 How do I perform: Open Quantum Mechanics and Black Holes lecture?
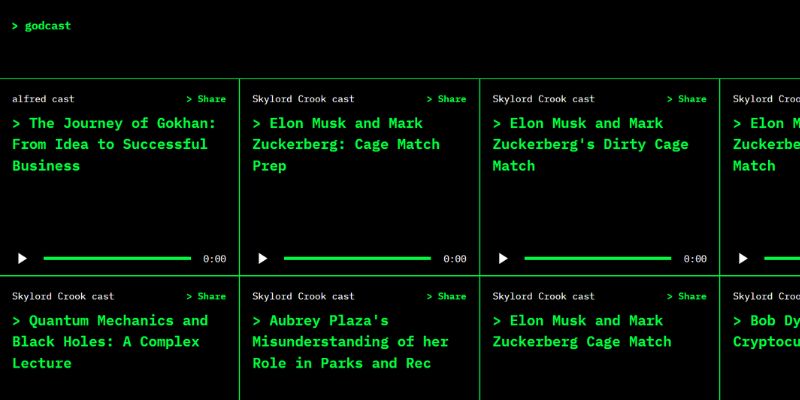tap(110, 341)
